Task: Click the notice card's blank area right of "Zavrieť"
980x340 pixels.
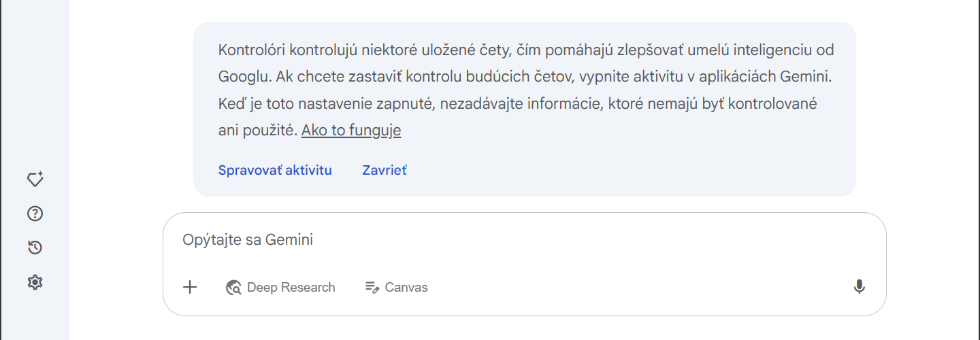Action: (x=612, y=170)
